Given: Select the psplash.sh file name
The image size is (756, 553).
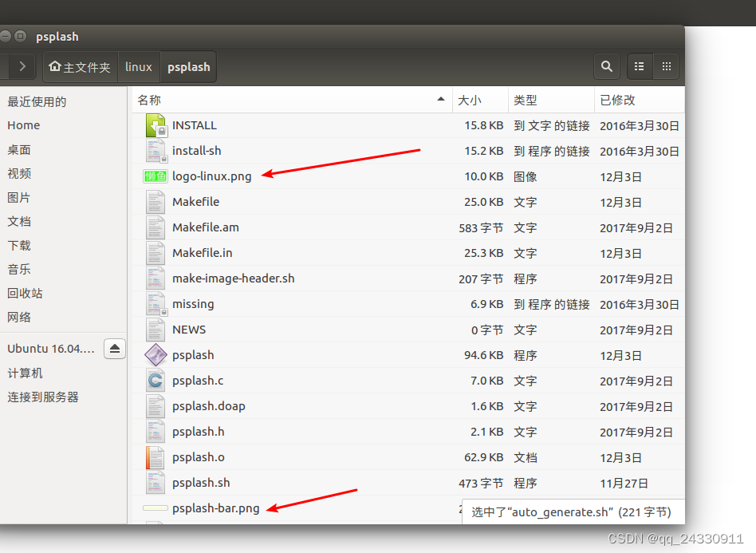Looking at the screenshot, I should coord(201,483).
